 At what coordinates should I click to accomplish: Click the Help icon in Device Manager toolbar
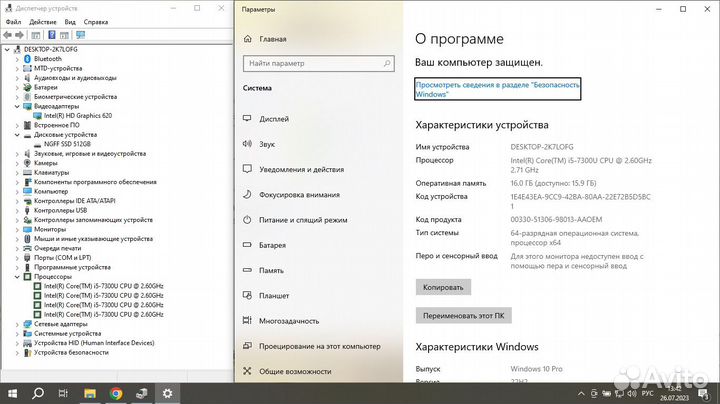[51, 35]
